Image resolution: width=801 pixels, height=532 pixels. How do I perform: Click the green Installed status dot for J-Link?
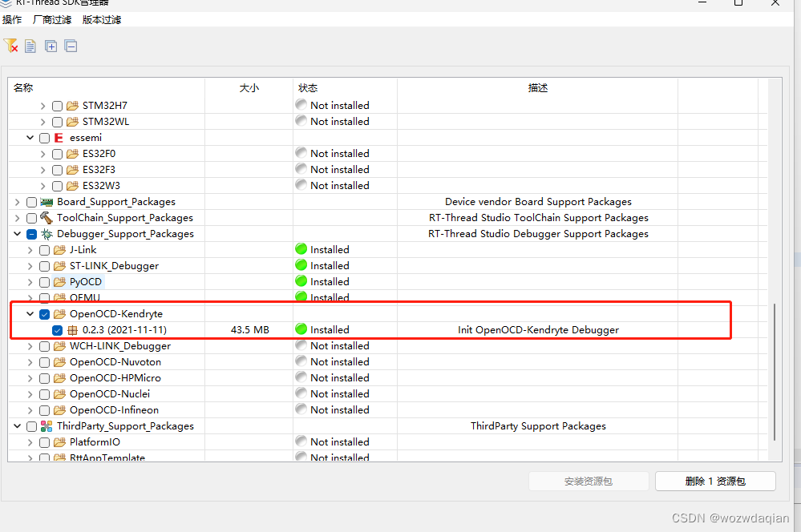(x=301, y=249)
